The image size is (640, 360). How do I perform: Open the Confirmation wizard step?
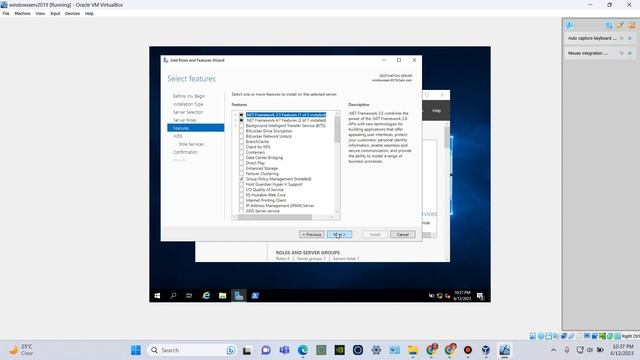(x=185, y=152)
